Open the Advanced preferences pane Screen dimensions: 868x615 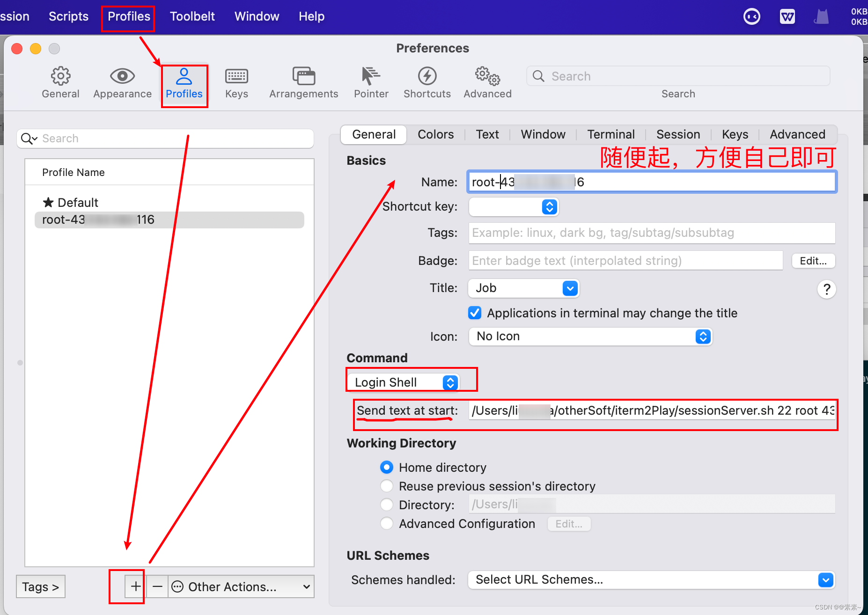487,83
